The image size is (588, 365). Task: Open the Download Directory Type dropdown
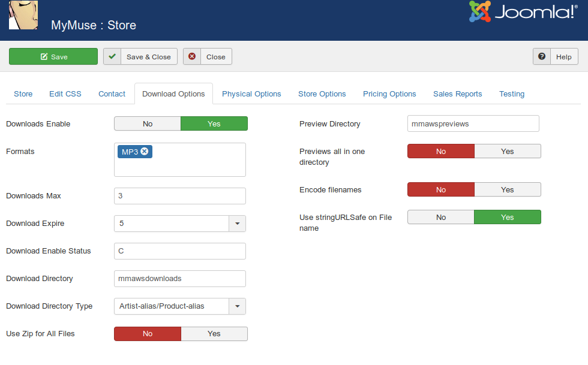[238, 306]
